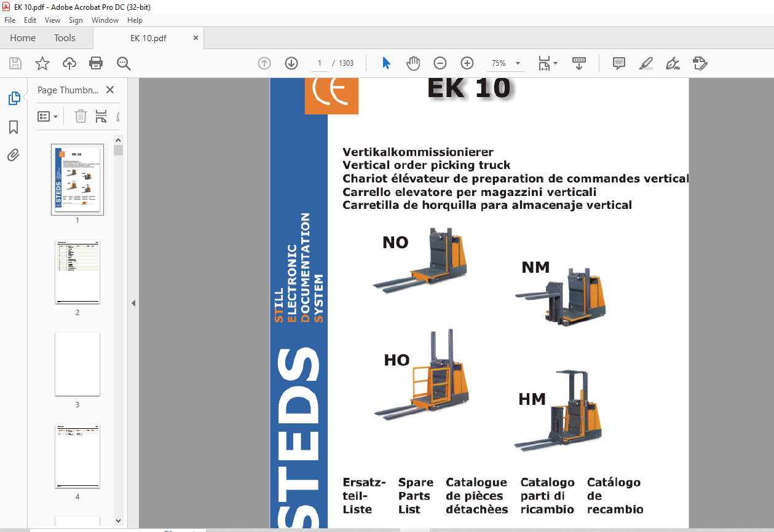Open thumbnails options dropdown menu
This screenshot has height=532, width=774.
point(47,116)
